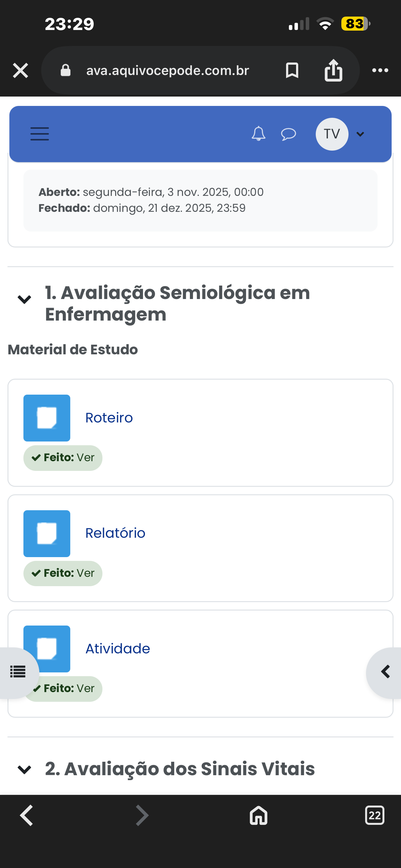Viewport: 401px width, 868px height.
Task: Open the Atividade link
Action: pos(117,649)
